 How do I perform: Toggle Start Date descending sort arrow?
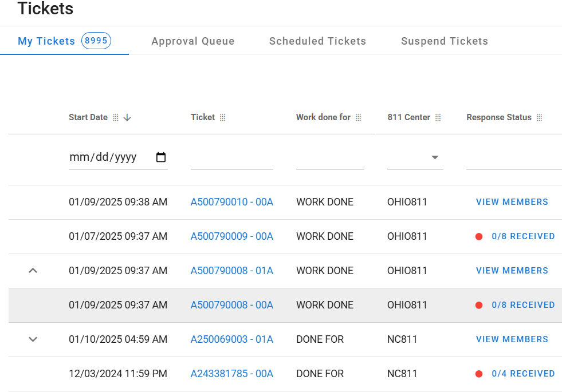click(x=127, y=118)
